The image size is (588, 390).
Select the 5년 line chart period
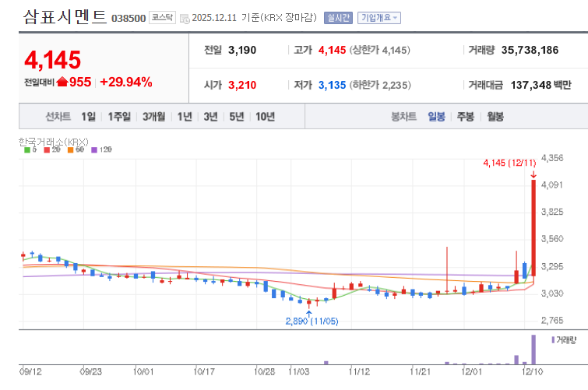pyautogui.click(x=237, y=117)
